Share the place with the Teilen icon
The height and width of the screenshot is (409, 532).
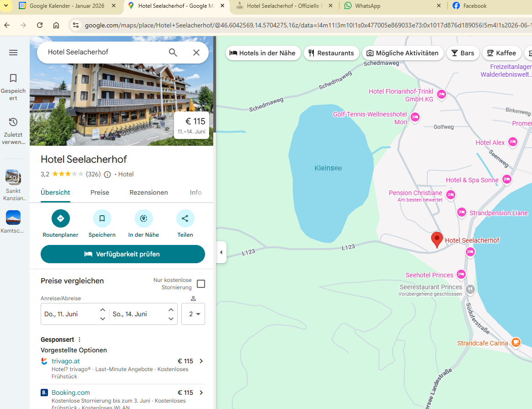pos(185,218)
